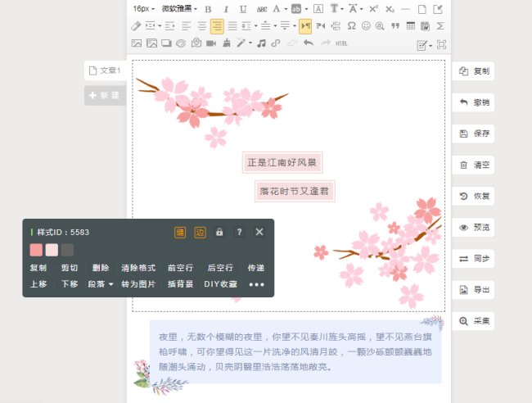Expand the shadowed T text effect arrow
532x403 pixels.
pos(342,9)
